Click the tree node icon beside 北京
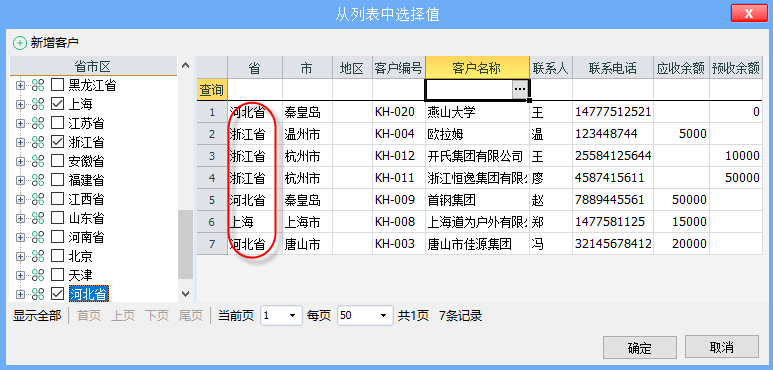Image resolution: width=773 pixels, height=370 pixels. tap(38, 256)
